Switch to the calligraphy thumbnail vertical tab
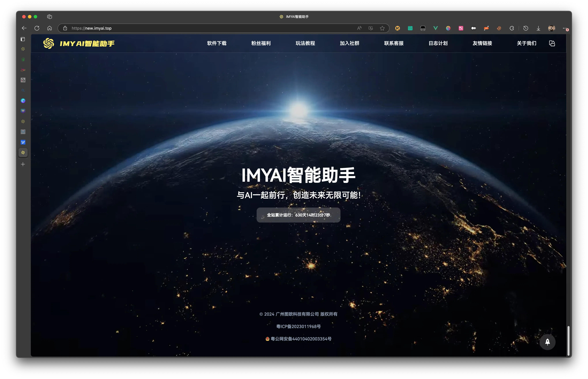The height and width of the screenshot is (379, 588). [x=23, y=80]
